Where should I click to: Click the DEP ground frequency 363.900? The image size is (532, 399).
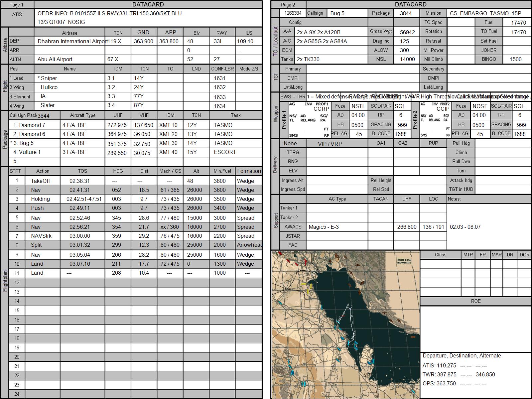[x=144, y=42]
